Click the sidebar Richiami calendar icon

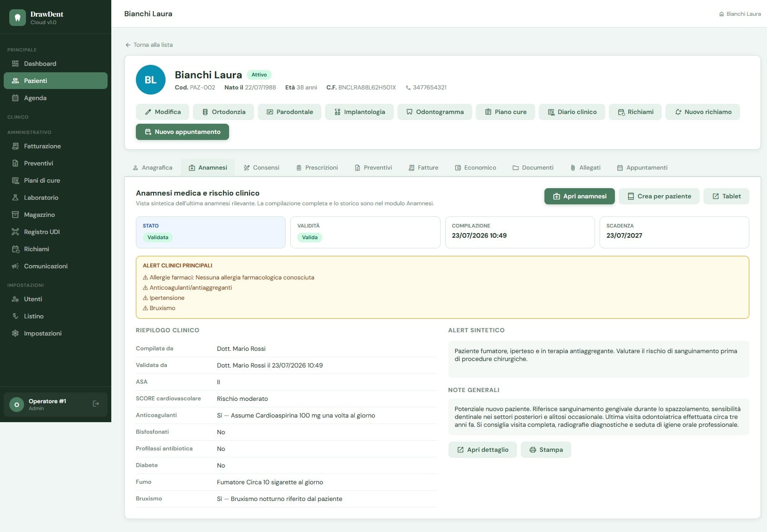[x=15, y=249]
